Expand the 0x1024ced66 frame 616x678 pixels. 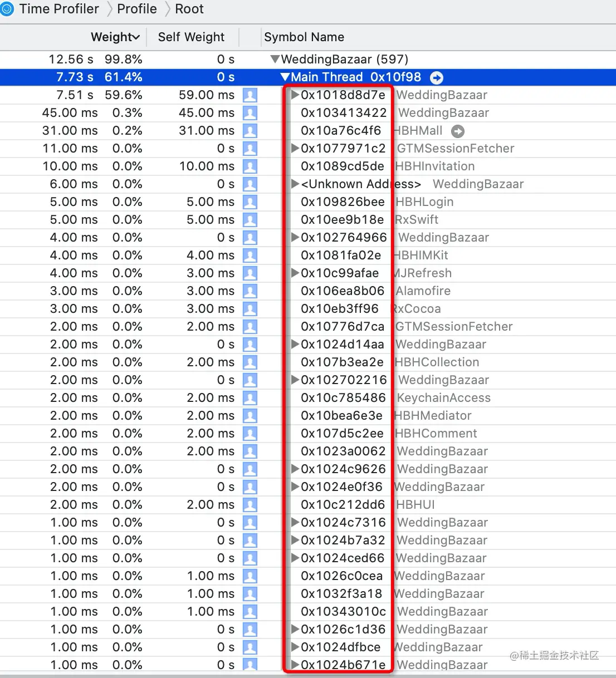coord(295,558)
